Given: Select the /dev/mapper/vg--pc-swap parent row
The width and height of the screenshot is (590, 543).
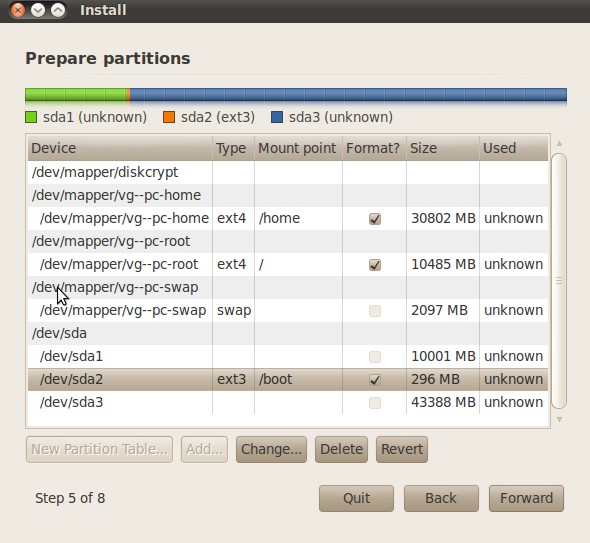Looking at the screenshot, I should pyautogui.click(x=288, y=287).
